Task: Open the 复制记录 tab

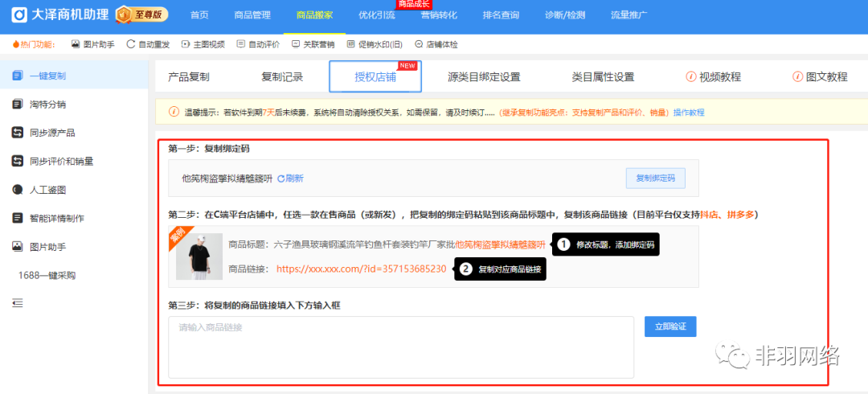Action: tap(282, 77)
